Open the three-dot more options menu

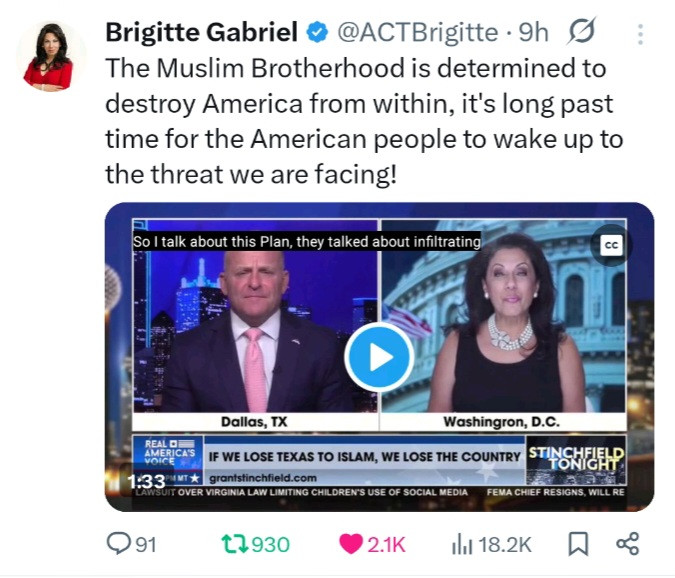(640, 34)
